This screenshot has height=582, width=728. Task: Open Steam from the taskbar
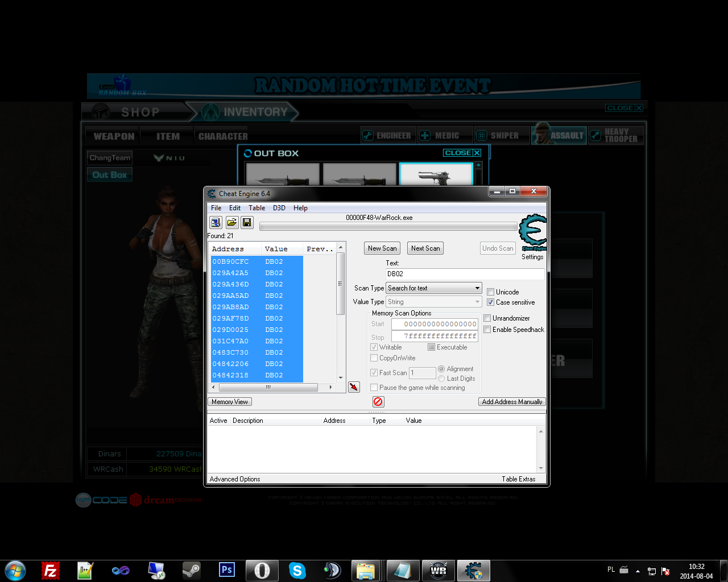coord(191,571)
